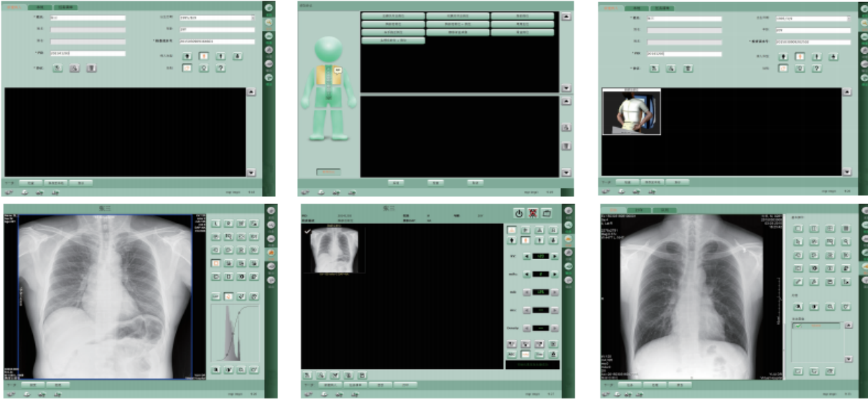Click the active orange icon in the histogram viewer's sidebar
The image size is (868, 402).
[x=270, y=252]
